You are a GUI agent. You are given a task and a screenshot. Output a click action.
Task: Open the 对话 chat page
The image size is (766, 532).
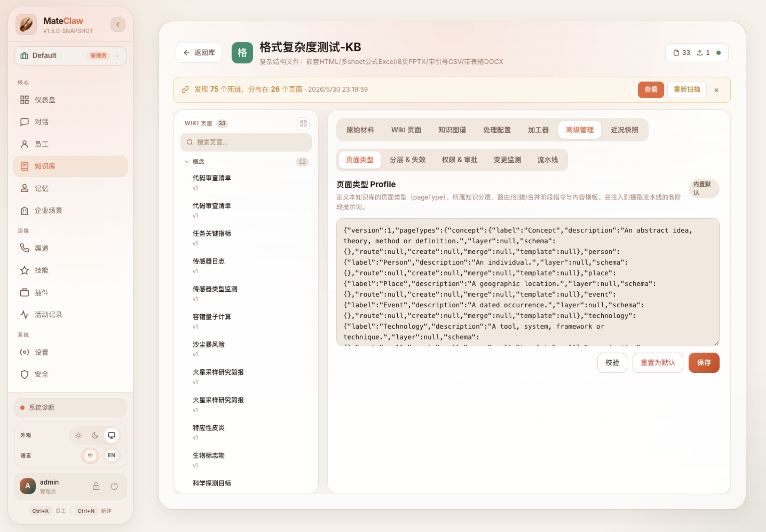[70, 122]
